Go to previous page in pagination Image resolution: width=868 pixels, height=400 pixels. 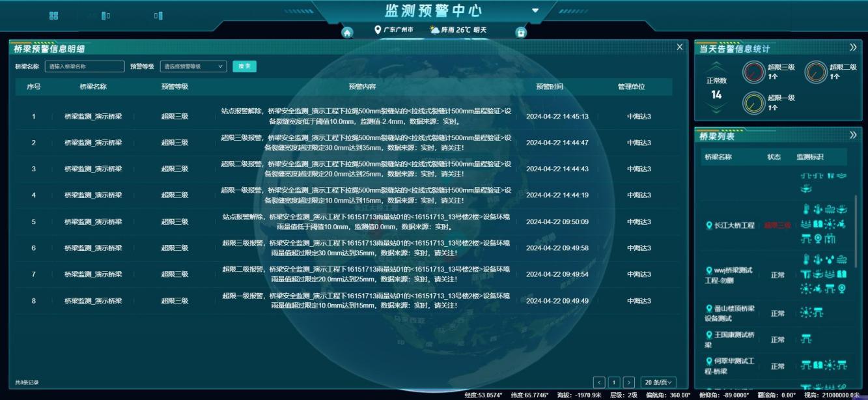(599, 382)
